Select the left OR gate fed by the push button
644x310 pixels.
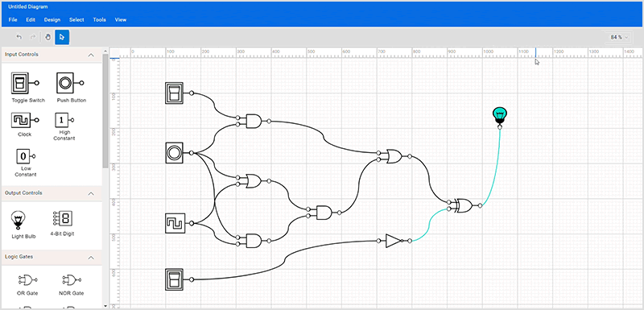pos(254,180)
